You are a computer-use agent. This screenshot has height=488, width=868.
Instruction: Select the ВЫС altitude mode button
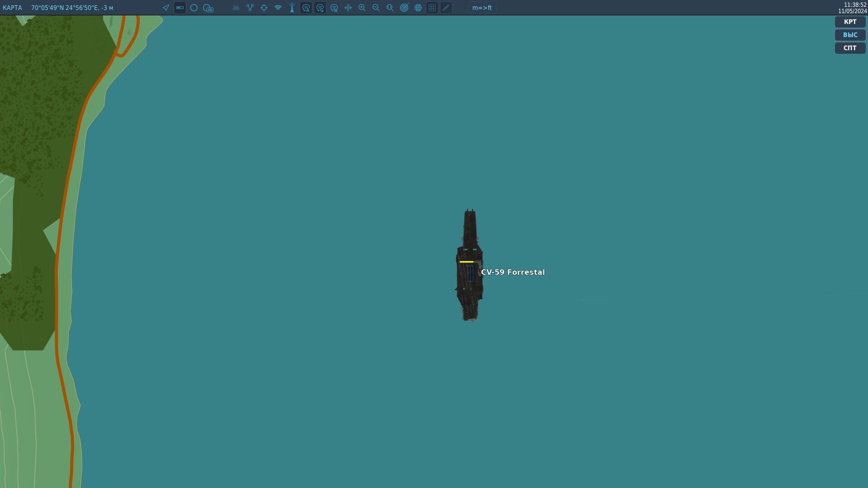click(850, 35)
